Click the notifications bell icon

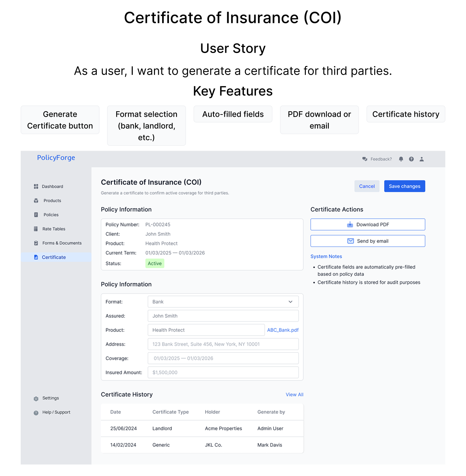coord(401,159)
